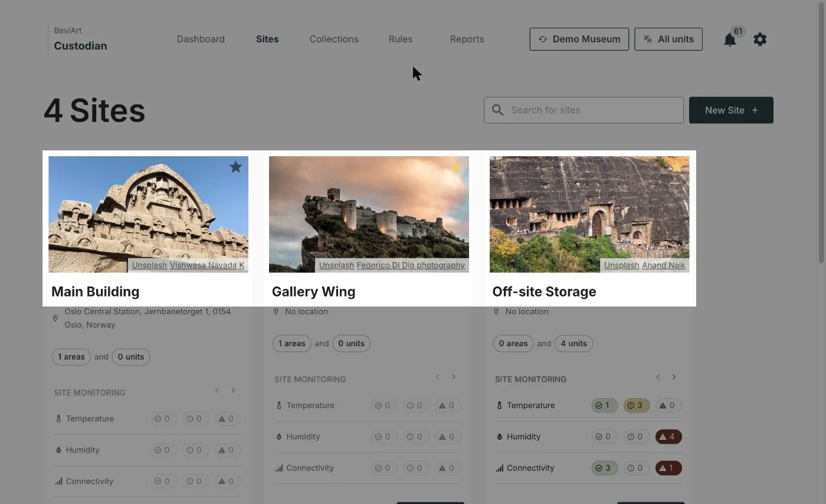Go to previous monitoring page on Gallery Wing
The width and height of the screenshot is (826, 504).
438,377
